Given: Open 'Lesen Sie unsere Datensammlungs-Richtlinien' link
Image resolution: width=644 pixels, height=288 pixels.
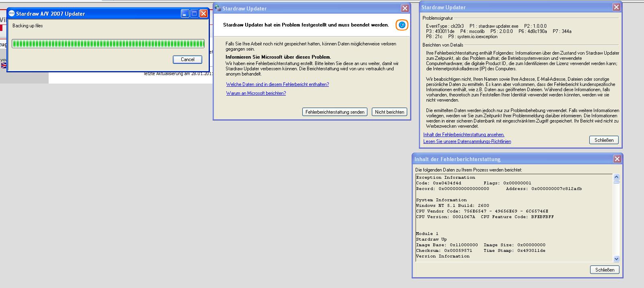Looking at the screenshot, I should [467, 141].
